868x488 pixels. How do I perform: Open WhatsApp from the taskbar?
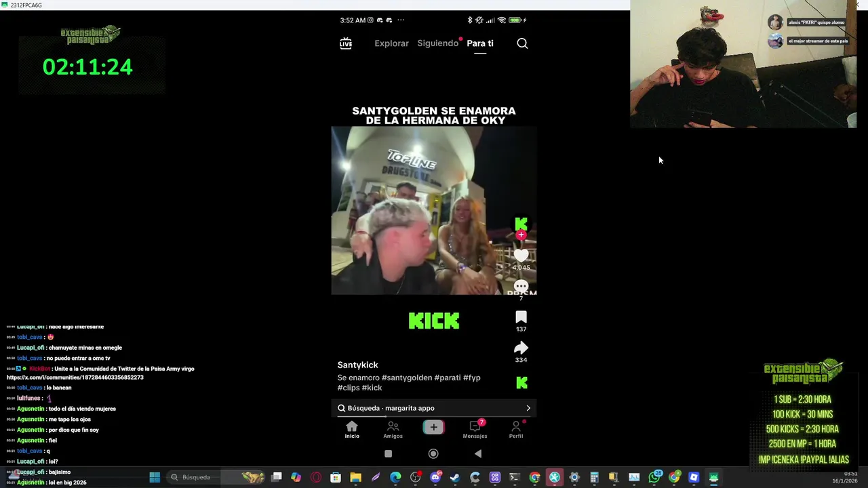point(654,477)
